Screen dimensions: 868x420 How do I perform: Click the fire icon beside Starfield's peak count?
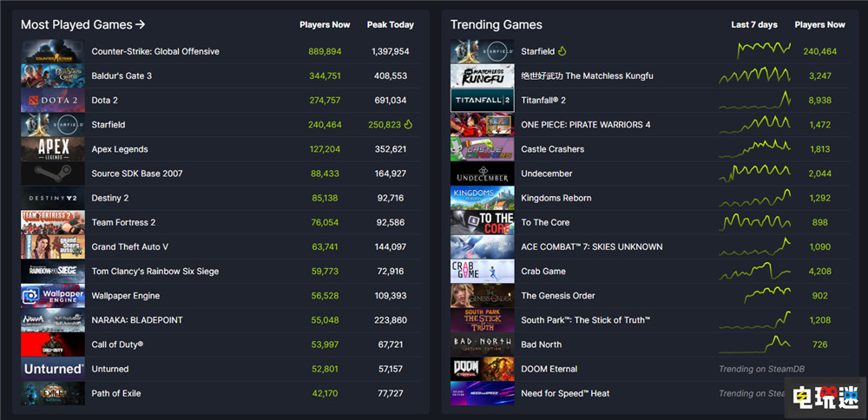(408, 125)
